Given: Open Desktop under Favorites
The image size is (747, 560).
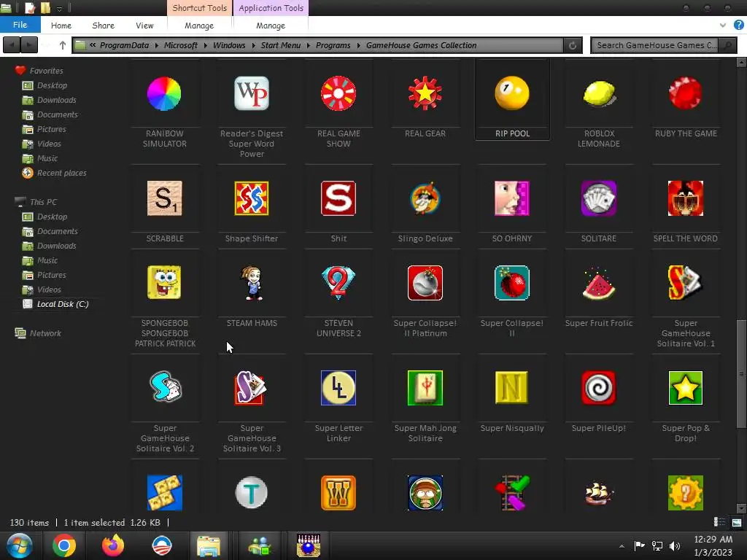Looking at the screenshot, I should coord(44,85).
